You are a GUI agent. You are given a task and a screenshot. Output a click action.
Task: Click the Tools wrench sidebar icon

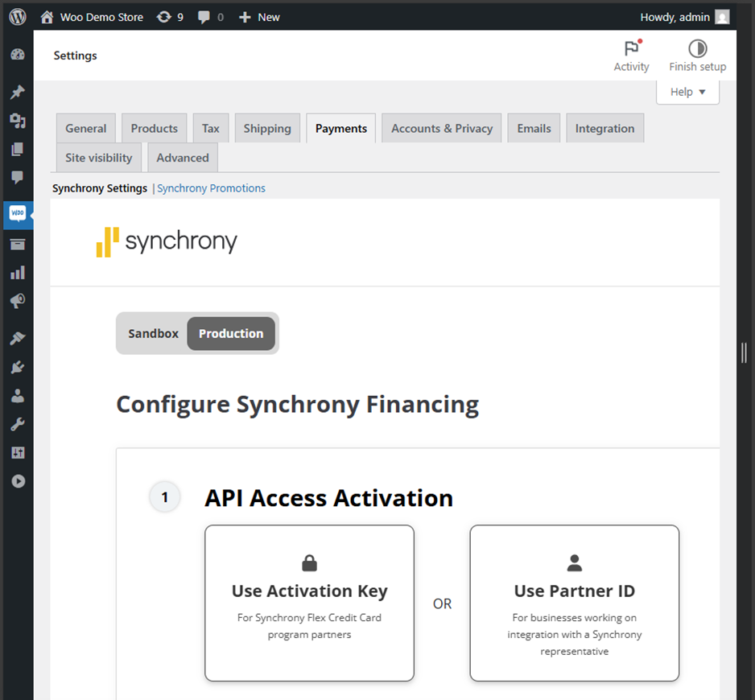17,424
